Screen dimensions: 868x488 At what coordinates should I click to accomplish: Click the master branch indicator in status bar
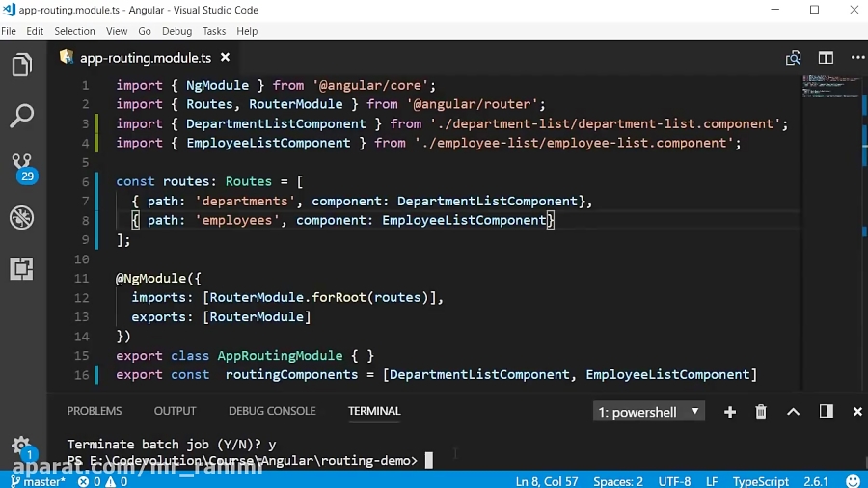tap(39, 481)
